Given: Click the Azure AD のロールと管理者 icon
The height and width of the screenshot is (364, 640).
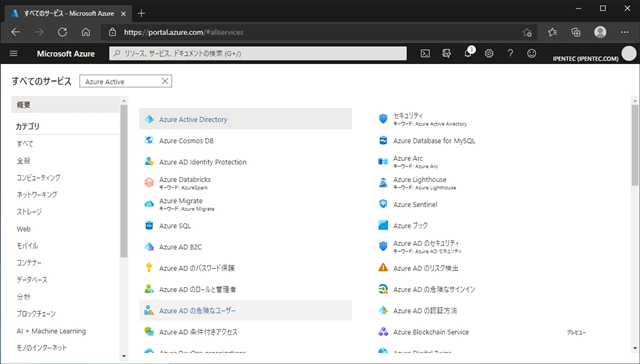Looking at the screenshot, I should point(149,289).
